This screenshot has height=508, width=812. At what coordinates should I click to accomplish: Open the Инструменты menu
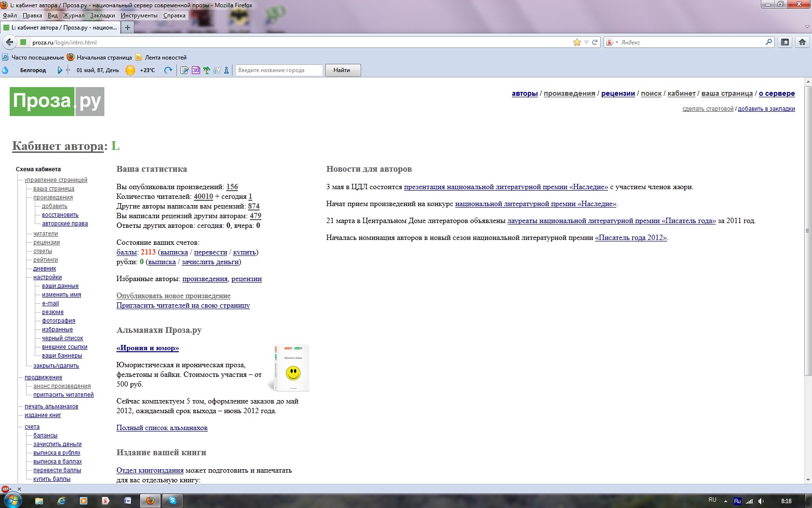point(139,15)
